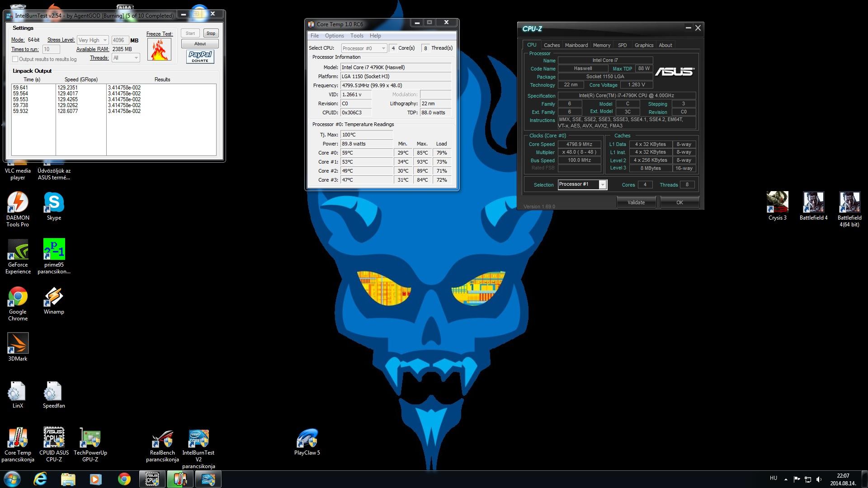The image size is (868, 488).
Task: Click OK in CPU-Z window
Action: (x=679, y=202)
